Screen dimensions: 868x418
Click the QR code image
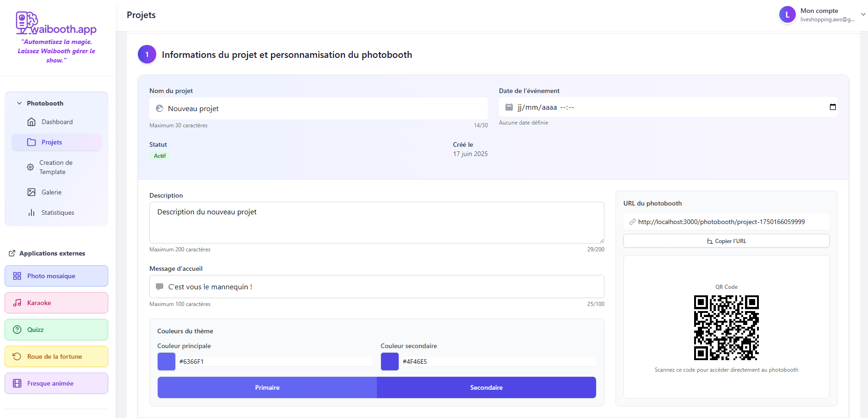point(726,328)
